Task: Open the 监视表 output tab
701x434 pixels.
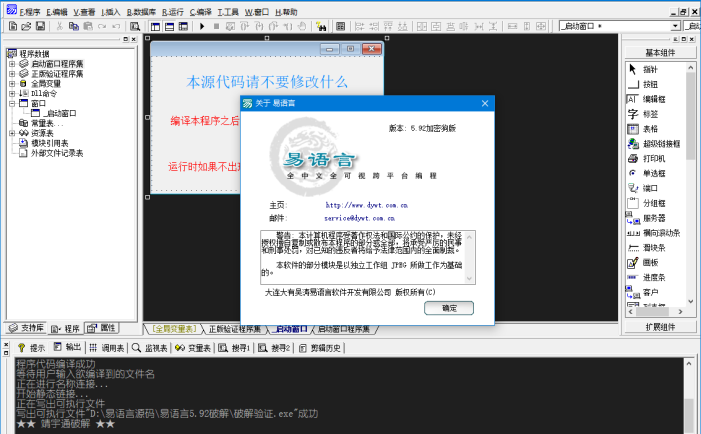Action: pos(150,348)
